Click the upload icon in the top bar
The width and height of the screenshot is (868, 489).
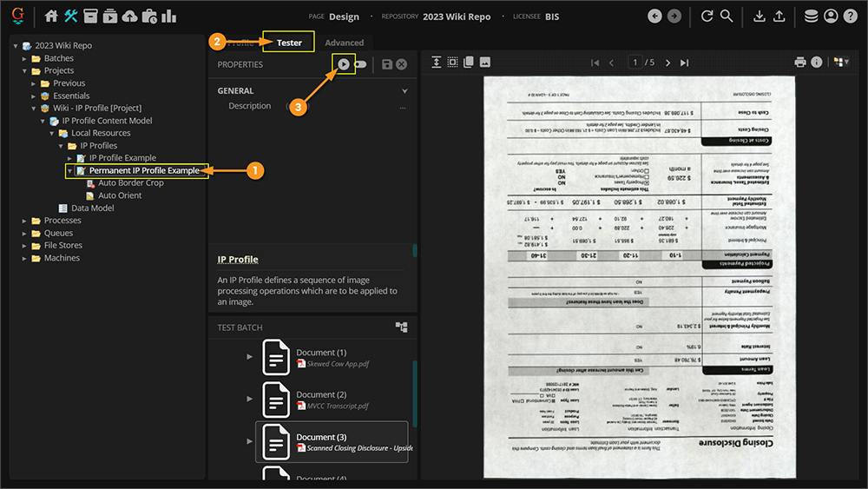(779, 16)
